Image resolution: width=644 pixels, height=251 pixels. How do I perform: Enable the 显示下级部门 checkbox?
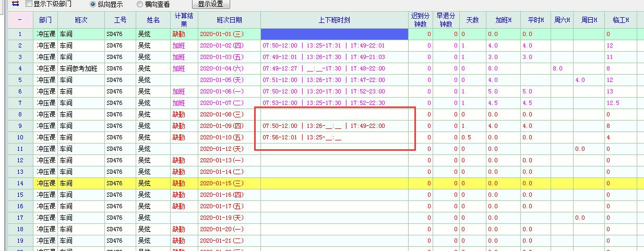(x=29, y=4)
